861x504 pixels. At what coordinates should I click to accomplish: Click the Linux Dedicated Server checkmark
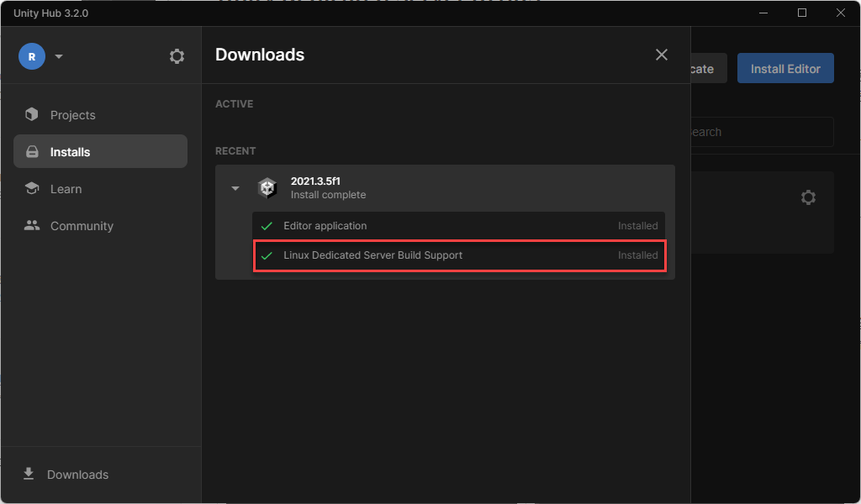(267, 255)
